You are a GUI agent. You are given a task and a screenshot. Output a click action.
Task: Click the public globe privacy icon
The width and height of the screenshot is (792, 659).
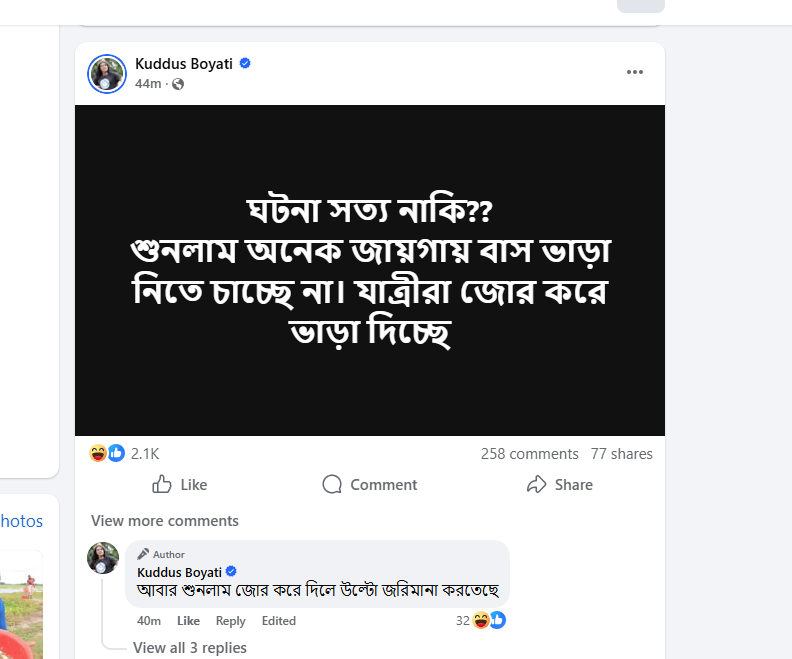click(x=178, y=84)
